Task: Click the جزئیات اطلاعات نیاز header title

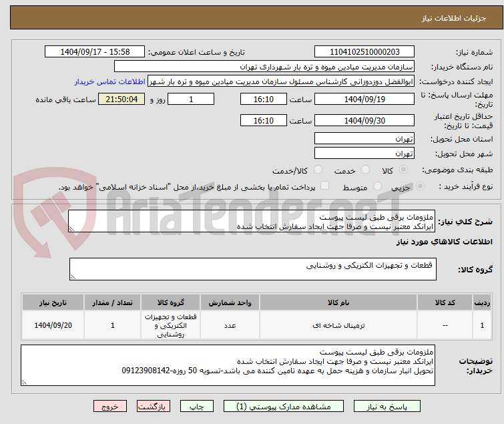Action: pyautogui.click(x=453, y=18)
